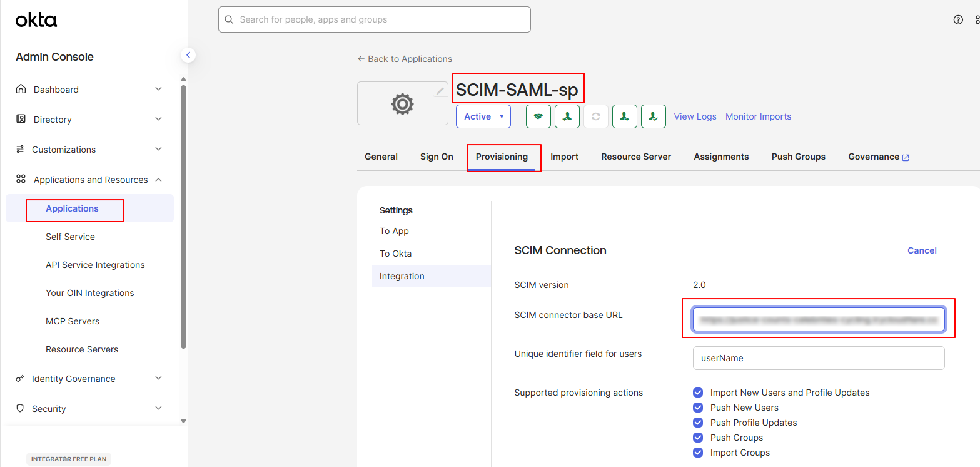Toggle the Push Groups checkbox
This screenshot has width=980, height=467.
[698, 438]
